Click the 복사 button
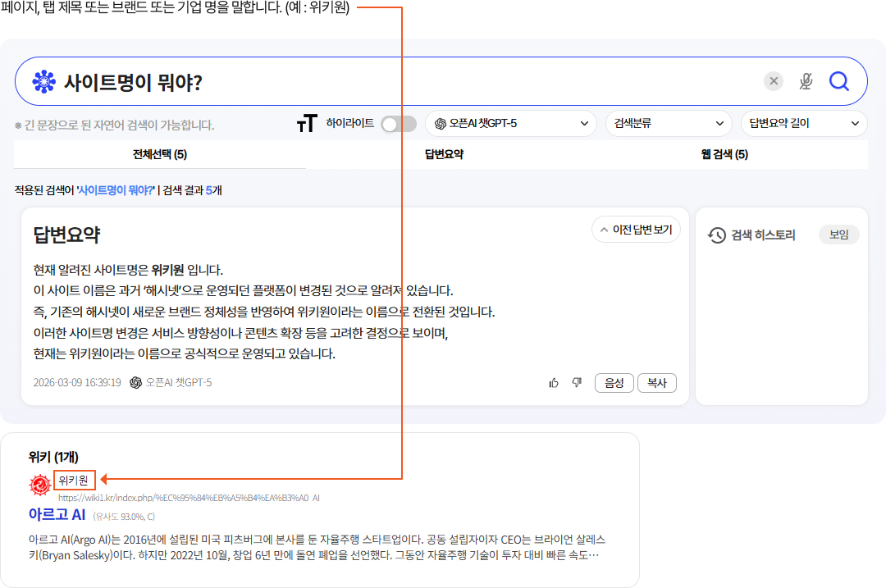 pyautogui.click(x=657, y=382)
